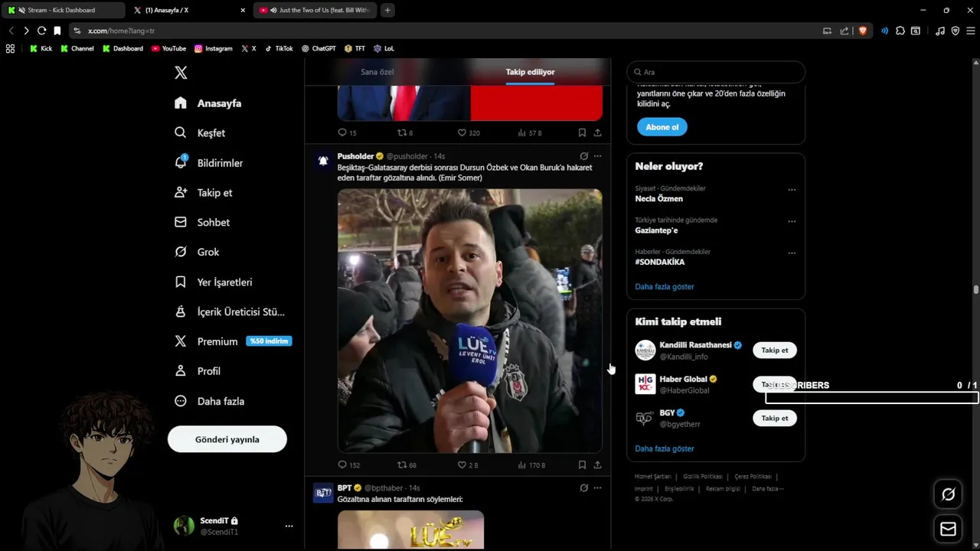980x551 pixels.
Task: Expand Daha fazla menu in sidebar
Action: pos(209,401)
